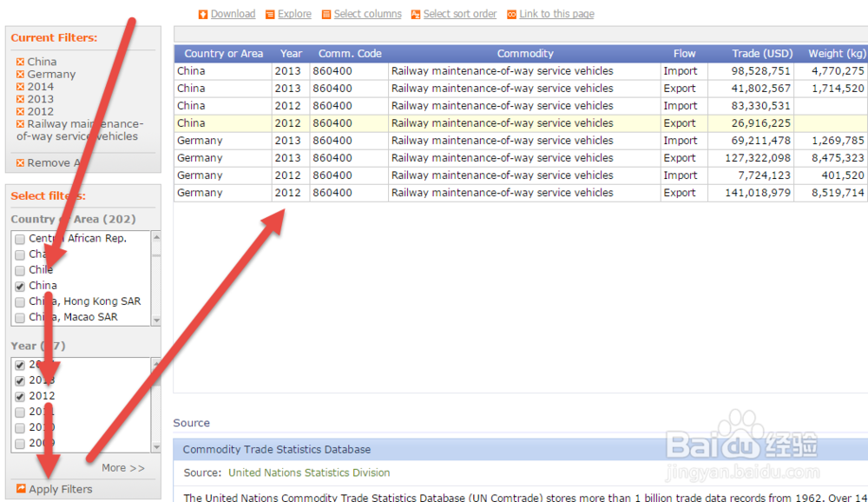Check the China, Macao SAR checkbox
868x502 pixels.
[20, 318]
